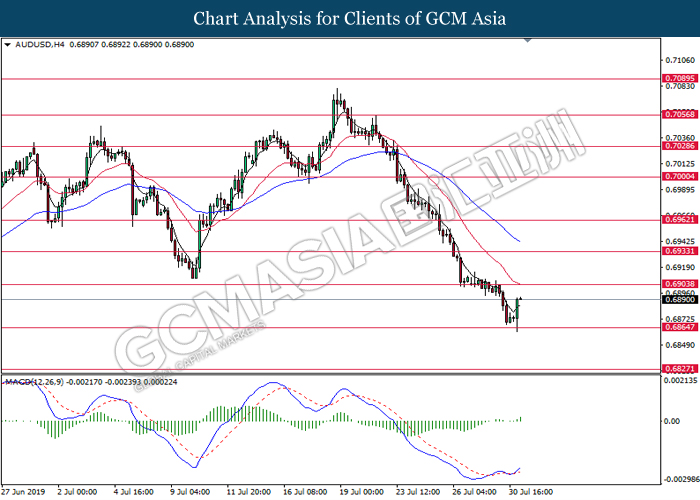The image size is (700, 500).
Task: Click the small triangle beside AUDUSD,H4
Action: tap(7, 45)
